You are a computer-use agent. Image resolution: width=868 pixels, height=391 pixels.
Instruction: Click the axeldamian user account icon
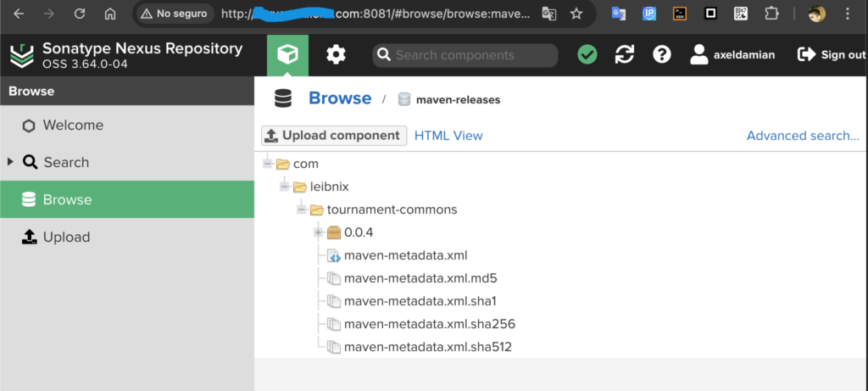pos(699,55)
